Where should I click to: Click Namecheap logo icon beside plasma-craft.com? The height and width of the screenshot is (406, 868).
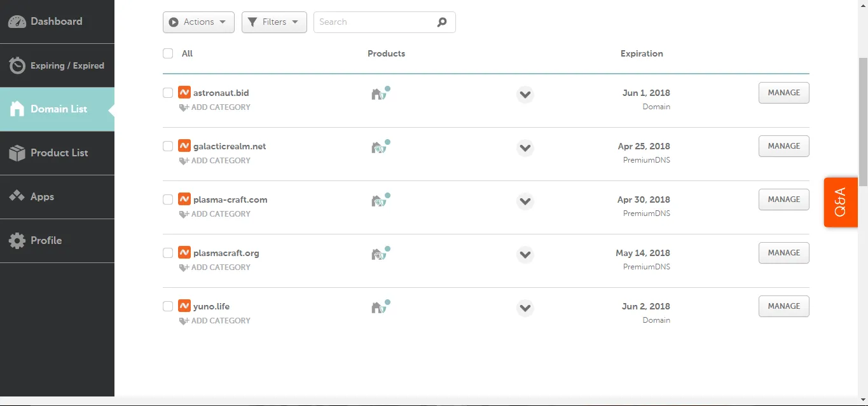click(184, 199)
